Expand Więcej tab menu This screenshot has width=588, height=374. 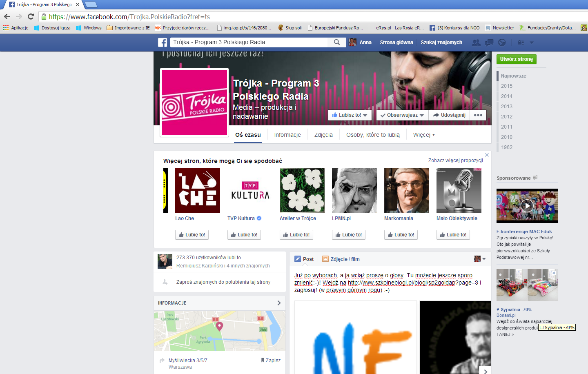pyautogui.click(x=424, y=135)
